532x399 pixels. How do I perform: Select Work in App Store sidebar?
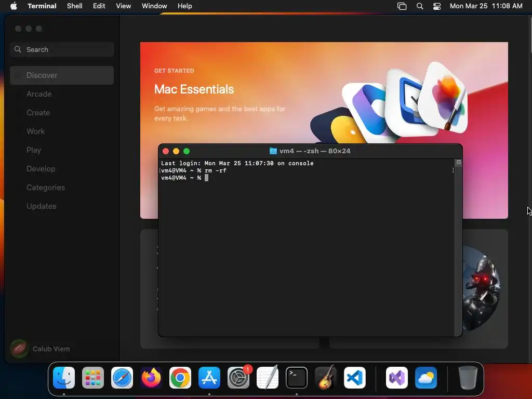(x=62, y=131)
